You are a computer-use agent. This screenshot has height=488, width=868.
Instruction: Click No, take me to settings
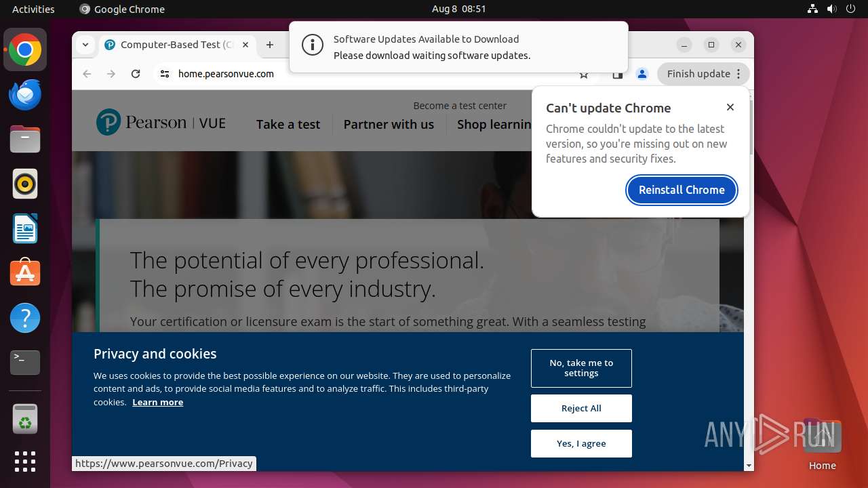coord(581,368)
